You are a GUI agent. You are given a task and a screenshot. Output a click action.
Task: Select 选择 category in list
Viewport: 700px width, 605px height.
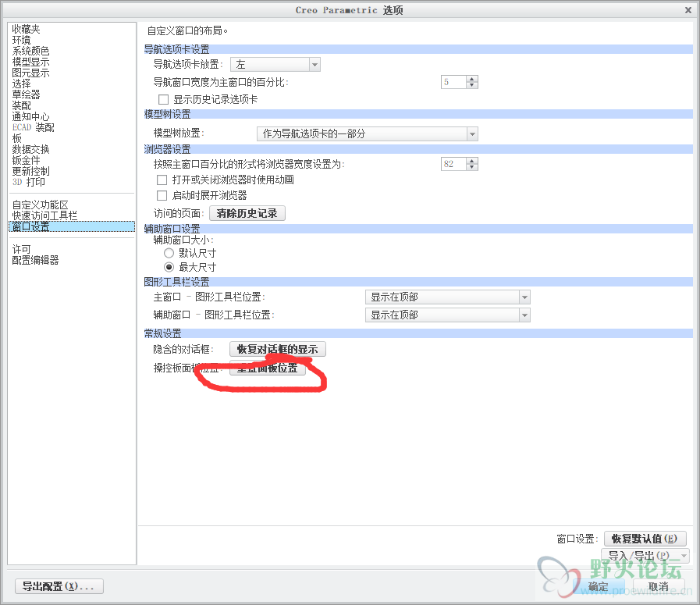(21, 84)
